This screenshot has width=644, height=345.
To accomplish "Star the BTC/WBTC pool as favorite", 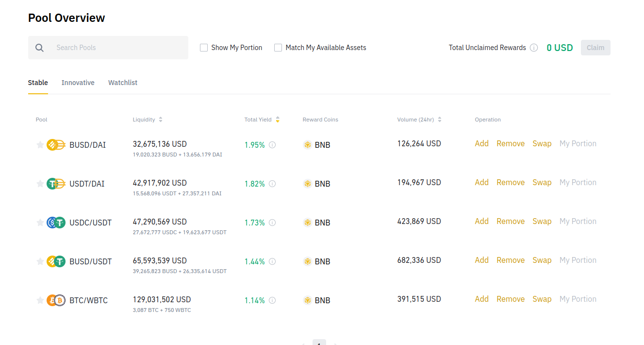I will pos(40,300).
